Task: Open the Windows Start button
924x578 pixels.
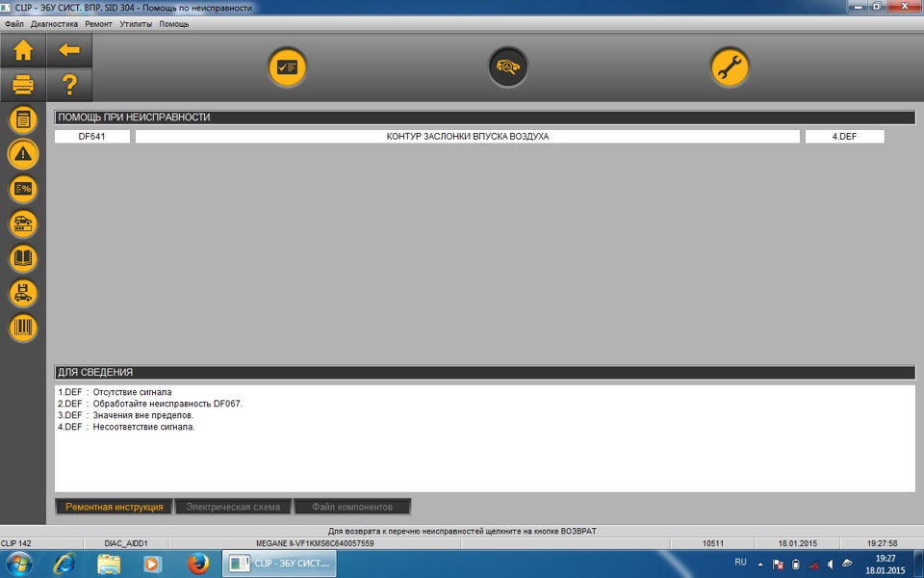Action: coord(18,564)
